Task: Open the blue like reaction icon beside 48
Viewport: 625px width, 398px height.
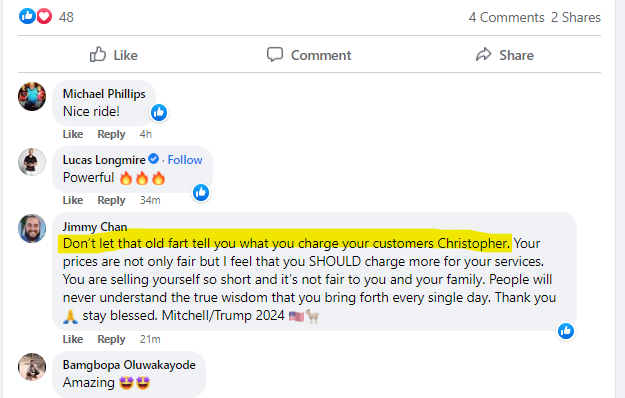Action: tap(28, 16)
